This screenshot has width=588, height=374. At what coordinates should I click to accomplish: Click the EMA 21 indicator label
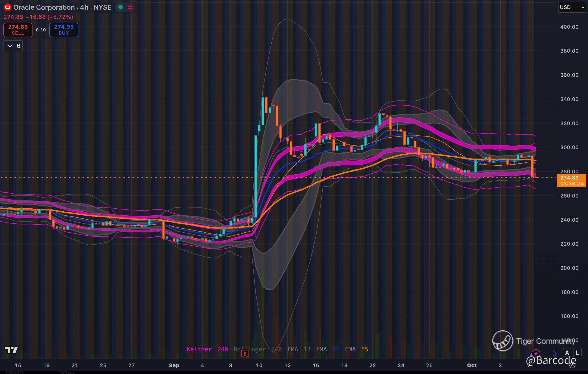click(328, 349)
